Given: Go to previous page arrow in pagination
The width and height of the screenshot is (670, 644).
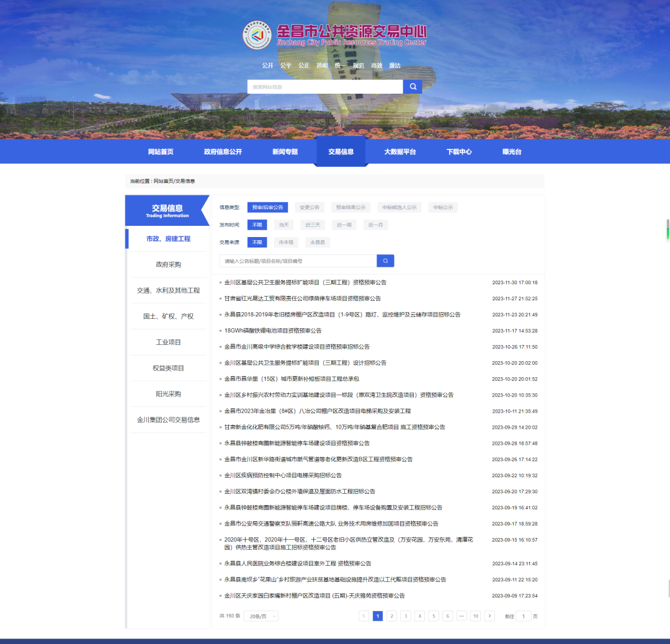Looking at the screenshot, I should pyautogui.click(x=364, y=616).
